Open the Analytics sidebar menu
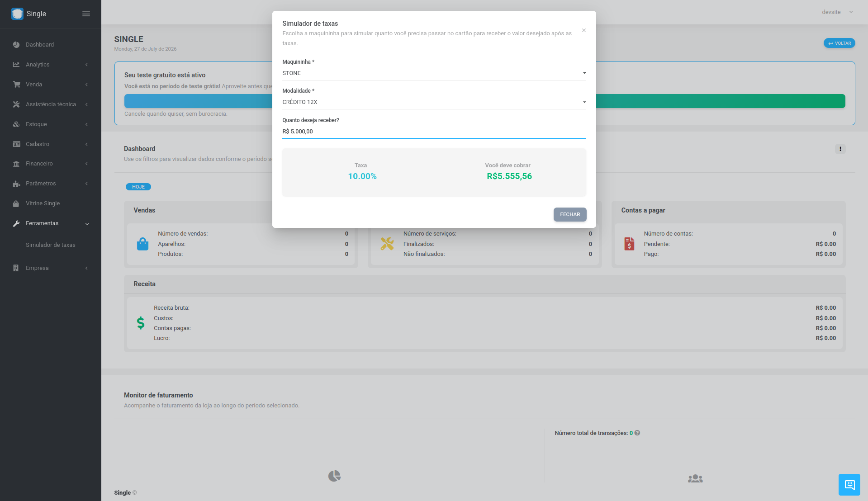This screenshot has width=868, height=501. (51, 65)
